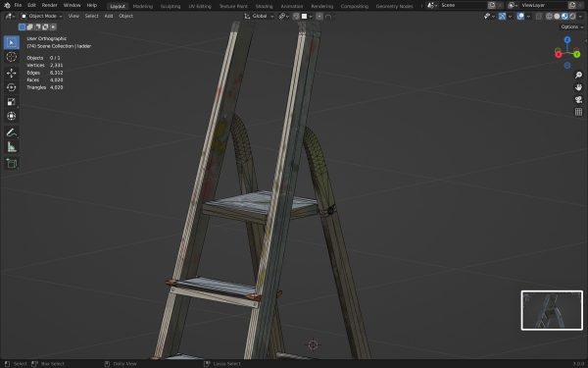Switch to wireframe shading
Viewport: 588px width, 368px height.
click(x=550, y=16)
